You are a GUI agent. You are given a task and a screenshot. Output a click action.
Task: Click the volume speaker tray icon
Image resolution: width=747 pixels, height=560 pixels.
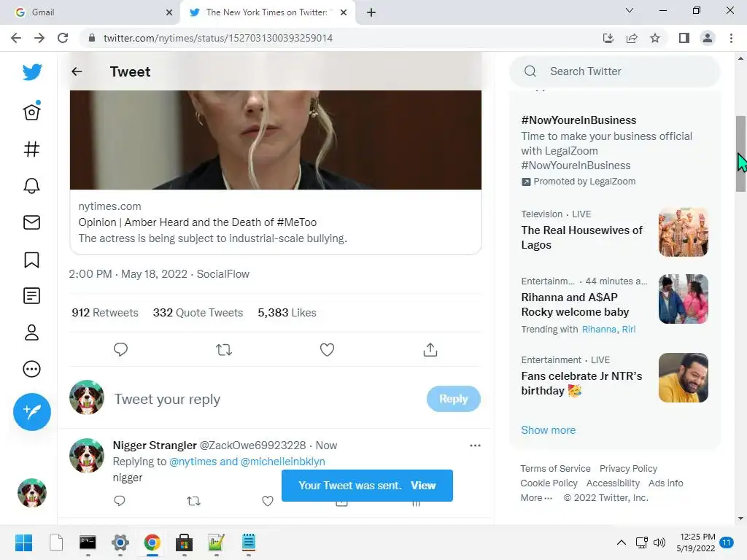pyautogui.click(x=659, y=542)
